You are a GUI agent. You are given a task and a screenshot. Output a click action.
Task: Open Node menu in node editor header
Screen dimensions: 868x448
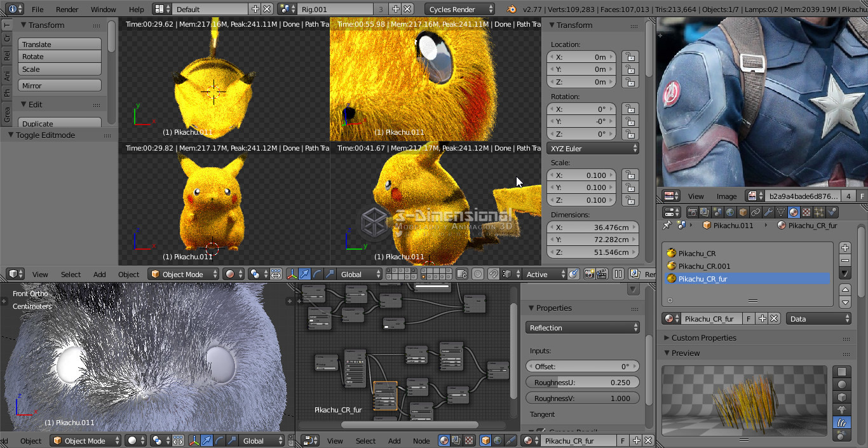(x=421, y=440)
